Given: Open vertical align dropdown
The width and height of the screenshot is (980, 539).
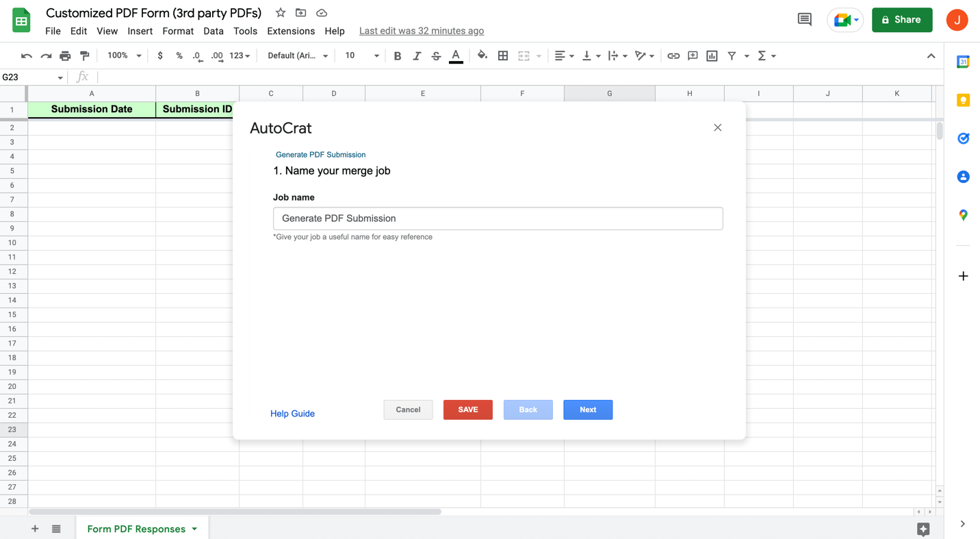Looking at the screenshot, I should point(591,56).
